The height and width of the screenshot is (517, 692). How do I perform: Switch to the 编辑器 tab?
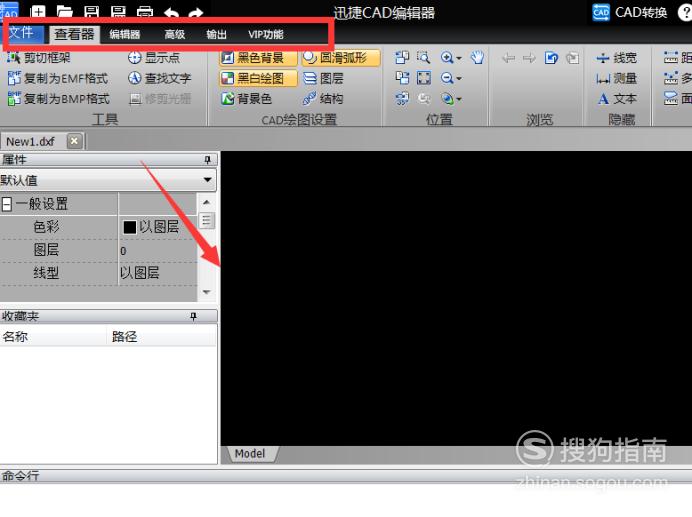click(x=125, y=34)
